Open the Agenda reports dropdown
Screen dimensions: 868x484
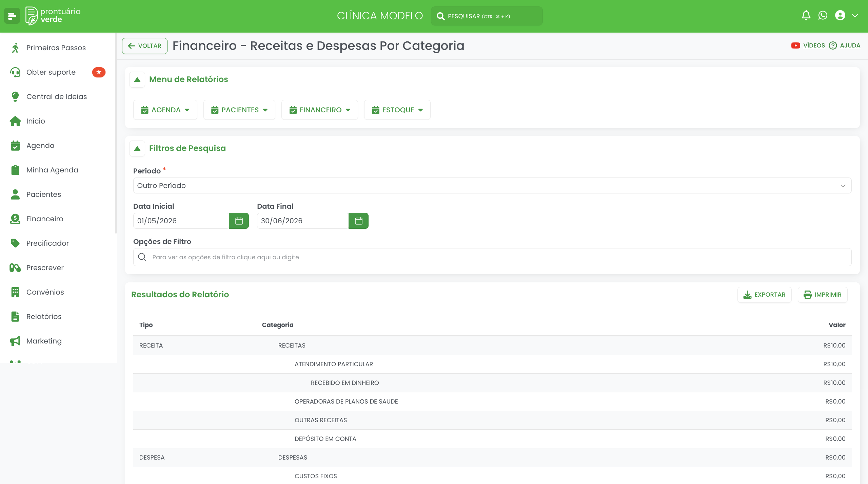click(165, 110)
